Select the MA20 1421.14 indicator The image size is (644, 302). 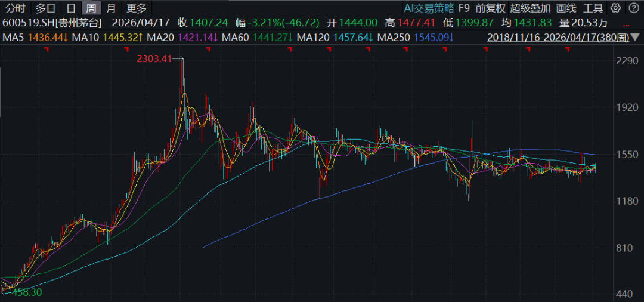click(182, 38)
